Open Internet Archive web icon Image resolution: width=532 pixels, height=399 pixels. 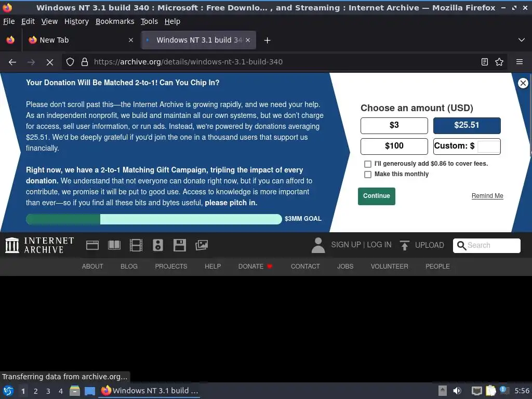[92, 245]
